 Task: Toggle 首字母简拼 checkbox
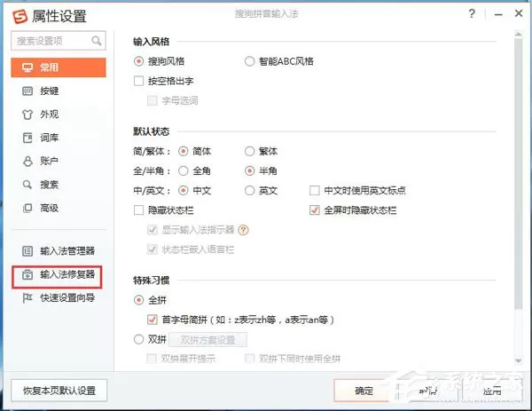(x=153, y=320)
